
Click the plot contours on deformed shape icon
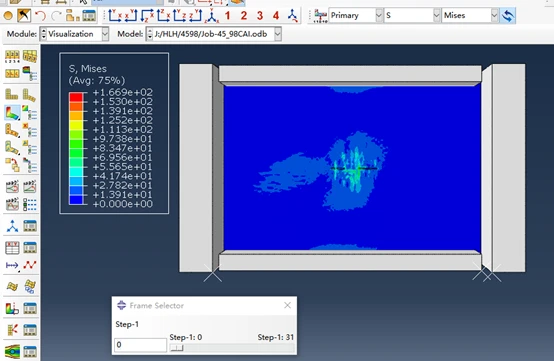[12, 113]
